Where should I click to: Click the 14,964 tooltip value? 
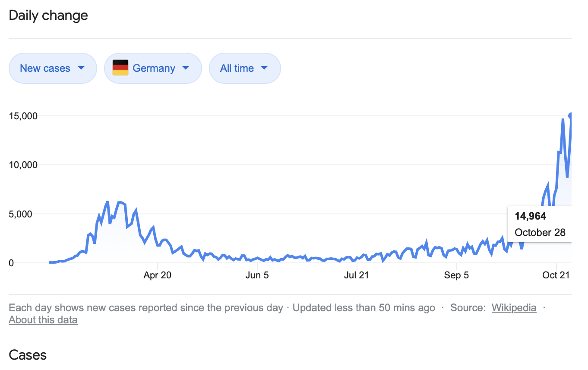pos(531,216)
